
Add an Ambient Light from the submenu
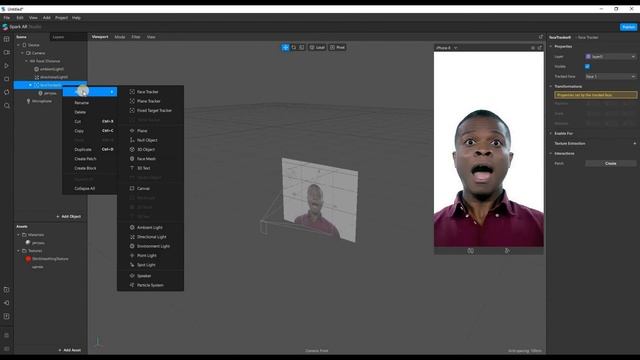pyautogui.click(x=150, y=227)
